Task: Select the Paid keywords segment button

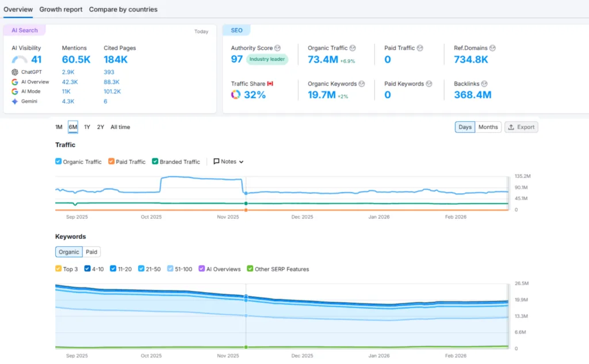Action: tap(91, 252)
